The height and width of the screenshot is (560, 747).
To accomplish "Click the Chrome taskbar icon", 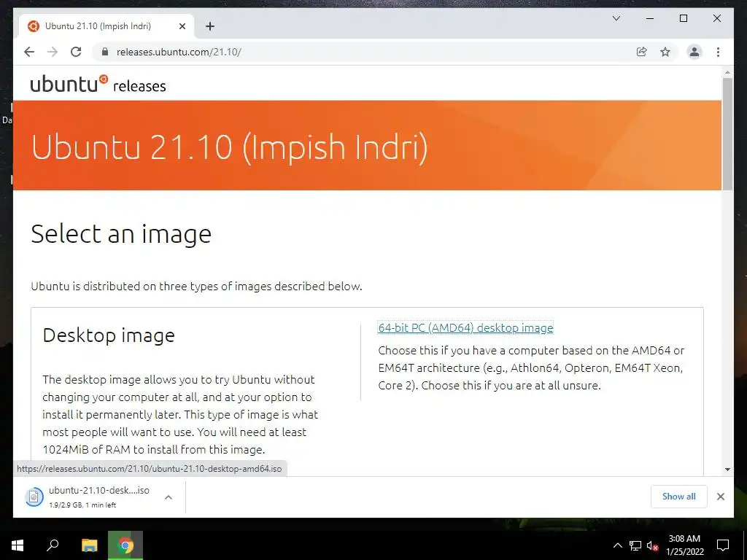I will click(125, 545).
